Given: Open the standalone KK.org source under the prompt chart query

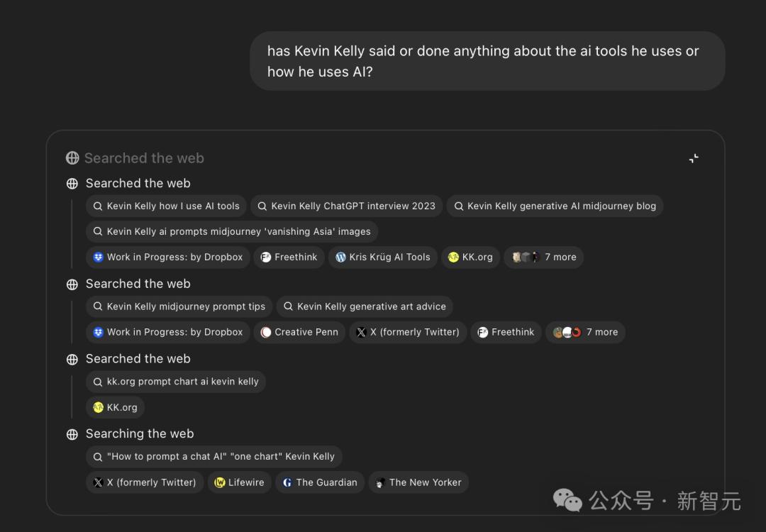Looking at the screenshot, I should [x=116, y=407].
